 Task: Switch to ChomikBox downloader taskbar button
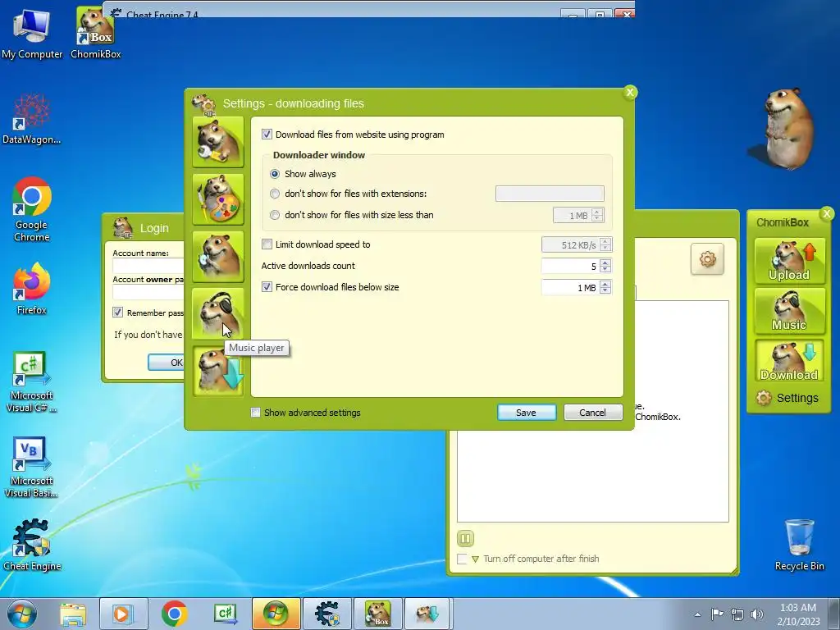tap(428, 614)
